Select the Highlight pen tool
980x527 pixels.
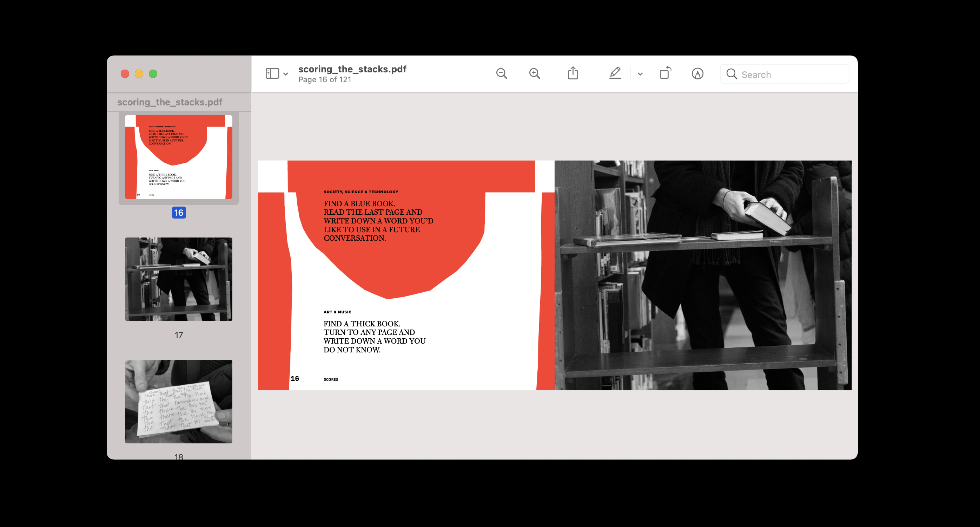(x=615, y=73)
